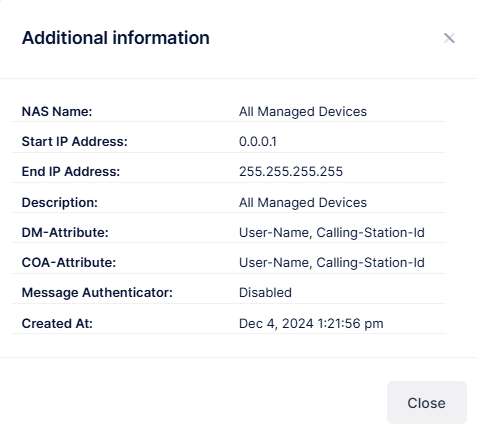
Task: Click the Message Authenticator label
Action: coord(97,292)
